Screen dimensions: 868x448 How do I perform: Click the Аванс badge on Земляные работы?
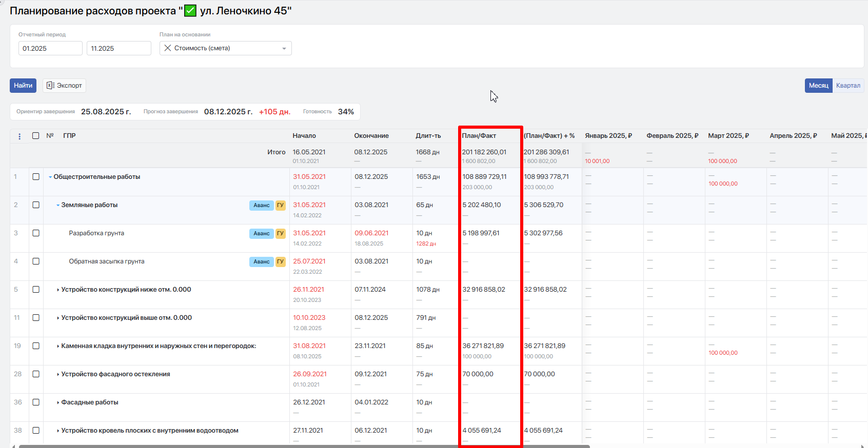[x=261, y=206]
